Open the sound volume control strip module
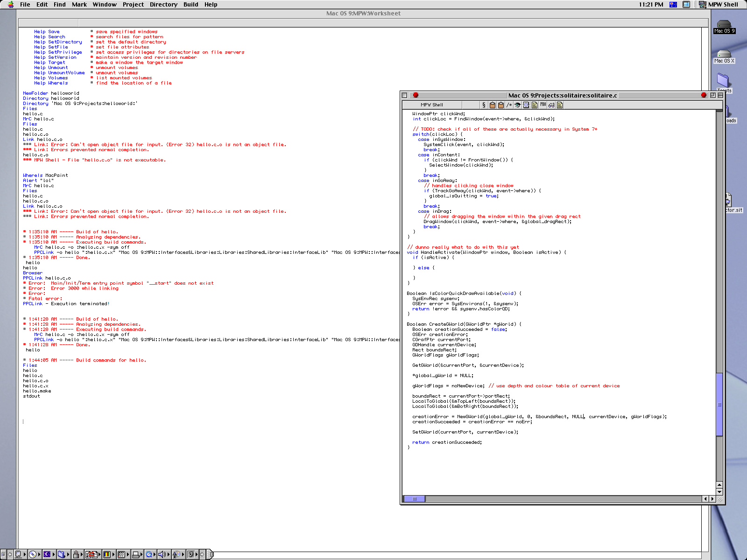747x560 pixels. click(164, 554)
